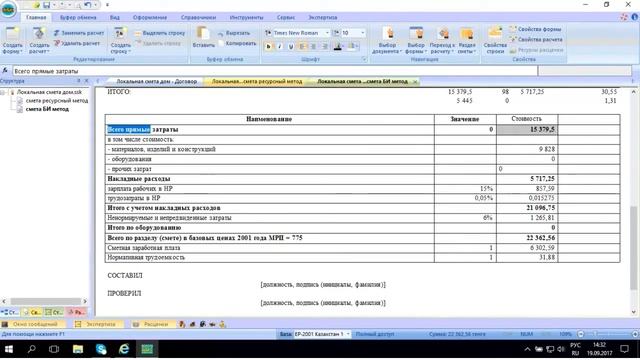Open Skype from taskbar

point(101,349)
